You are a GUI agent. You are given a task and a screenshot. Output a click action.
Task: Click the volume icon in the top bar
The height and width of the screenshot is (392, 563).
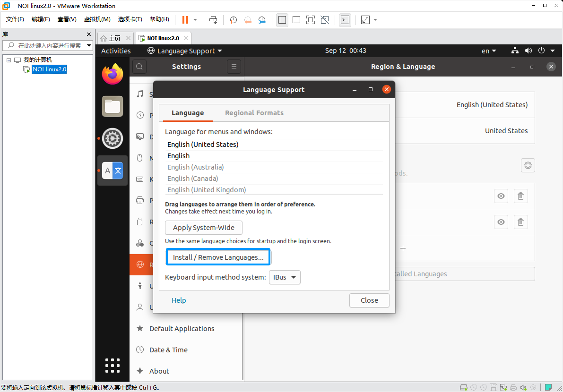click(x=528, y=51)
